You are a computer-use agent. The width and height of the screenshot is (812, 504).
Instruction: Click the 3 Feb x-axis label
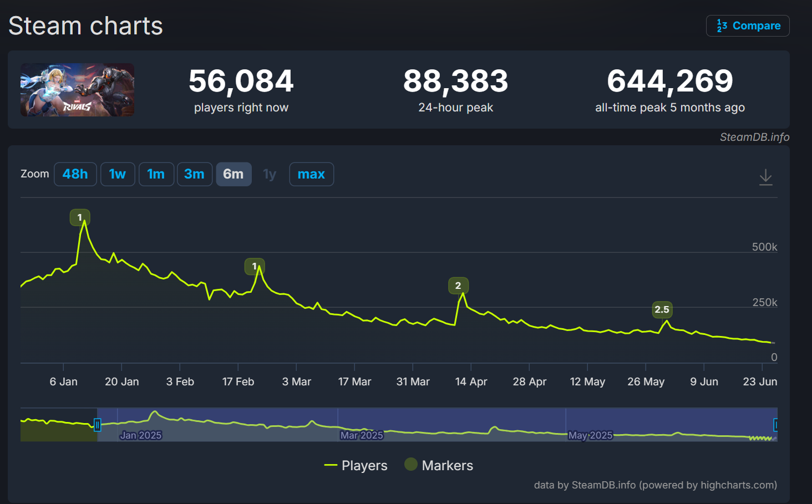coord(180,381)
